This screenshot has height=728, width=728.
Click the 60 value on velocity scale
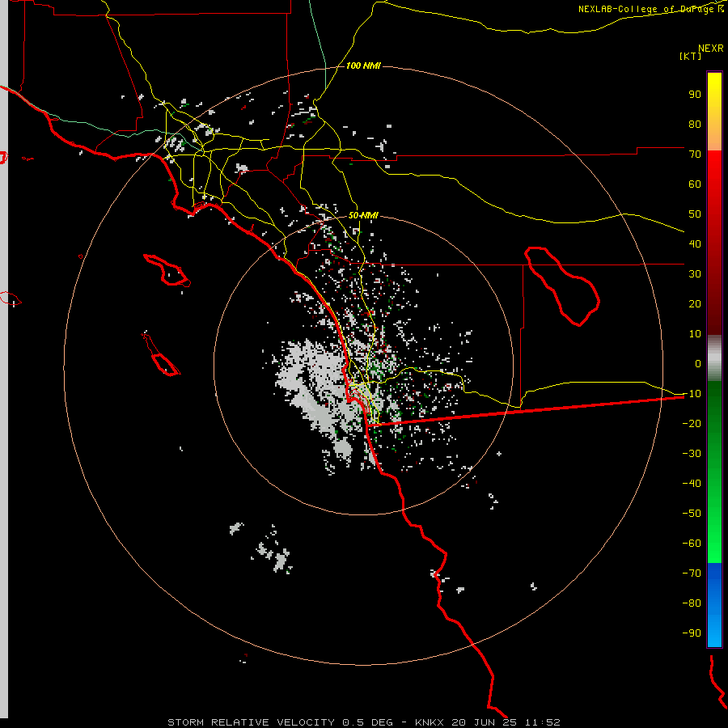click(695, 184)
